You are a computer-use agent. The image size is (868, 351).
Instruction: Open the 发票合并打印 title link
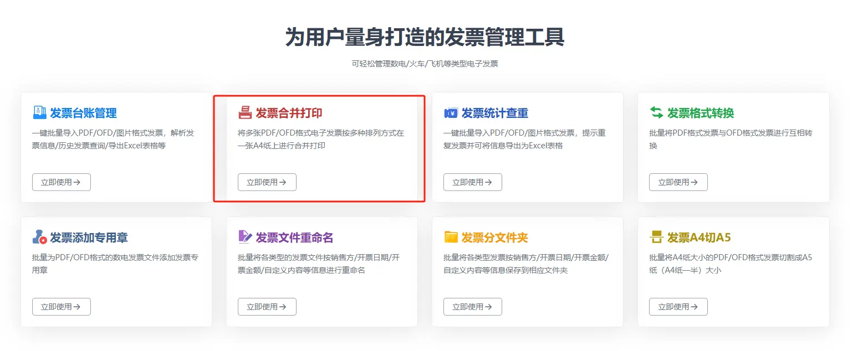tap(289, 113)
